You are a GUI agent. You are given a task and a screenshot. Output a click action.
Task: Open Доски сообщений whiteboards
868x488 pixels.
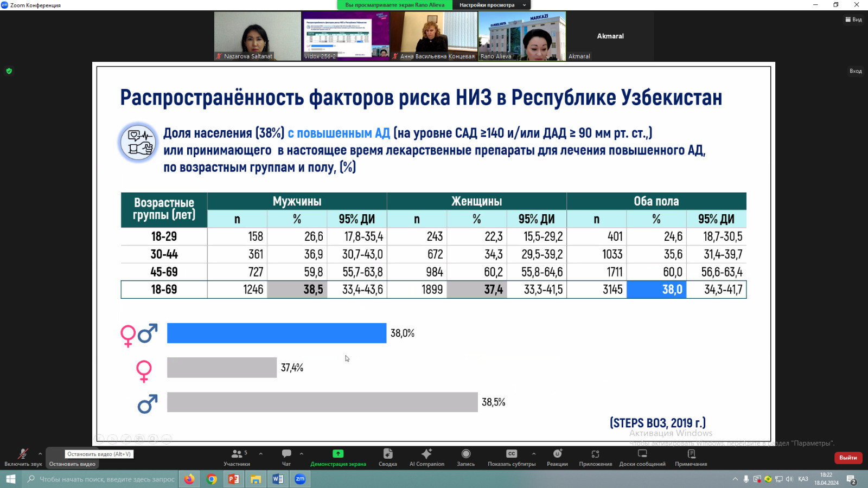tap(642, 457)
